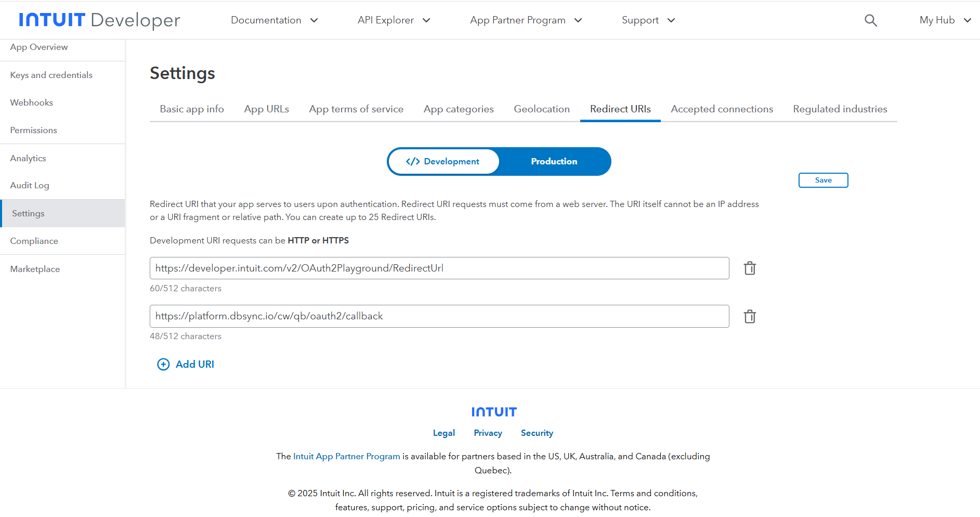Select Keys and credentials in sidebar
Image resolution: width=980 pixels, height=517 pixels.
[x=51, y=75]
